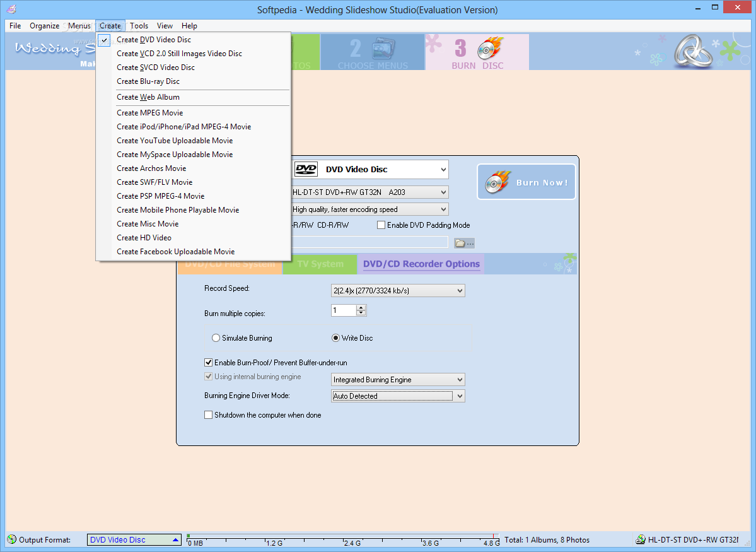Open the folder browse button
Screen dimensions: 756x552
point(464,243)
